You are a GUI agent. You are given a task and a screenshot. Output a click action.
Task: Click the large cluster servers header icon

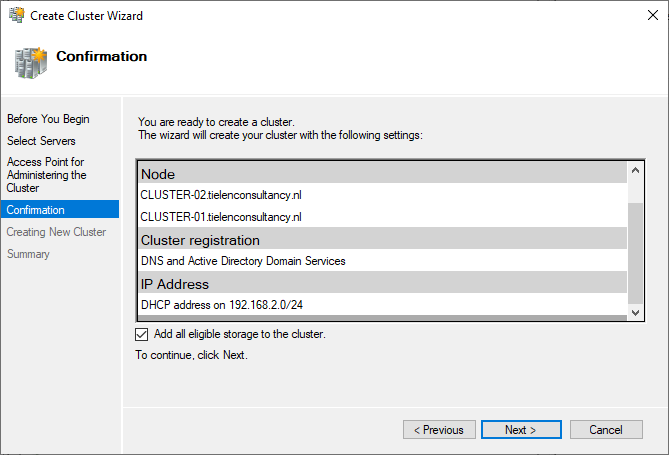tap(30, 63)
